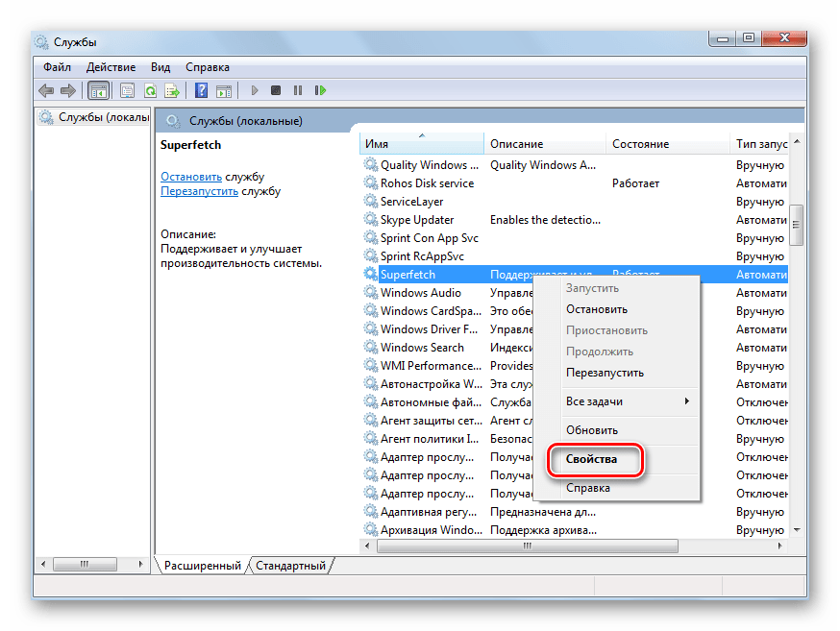Toggle the console tree pane icon
Image resolution: width=840 pixels, height=631 pixels.
pos(97,90)
